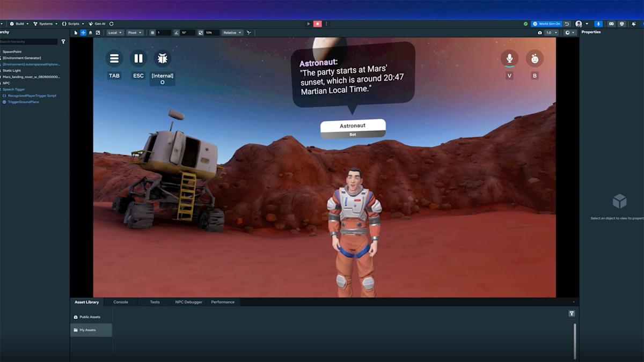Select the Move transform tool
Image resolution: width=644 pixels, height=362 pixels.
(x=83, y=33)
